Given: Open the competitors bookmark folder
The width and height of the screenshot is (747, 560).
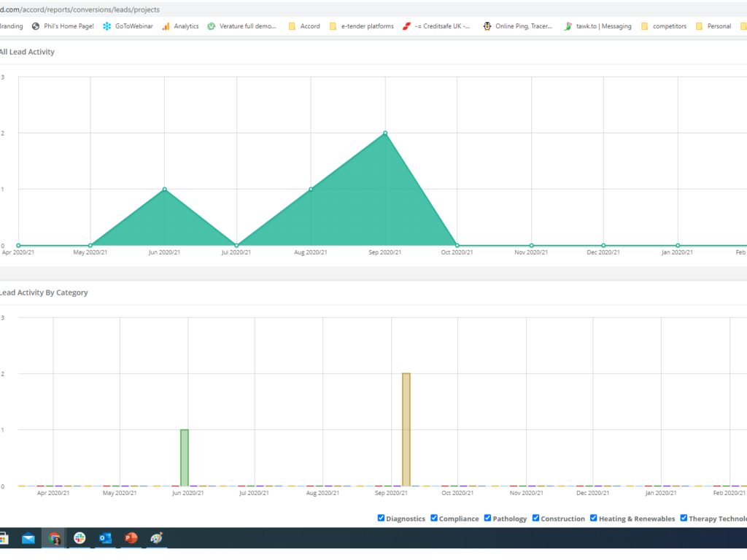Looking at the screenshot, I should [663, 26].
